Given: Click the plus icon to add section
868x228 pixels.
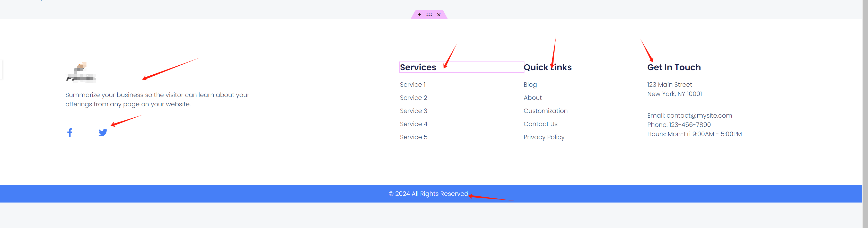Looking at the screenshot, I should tap(419, 15).
